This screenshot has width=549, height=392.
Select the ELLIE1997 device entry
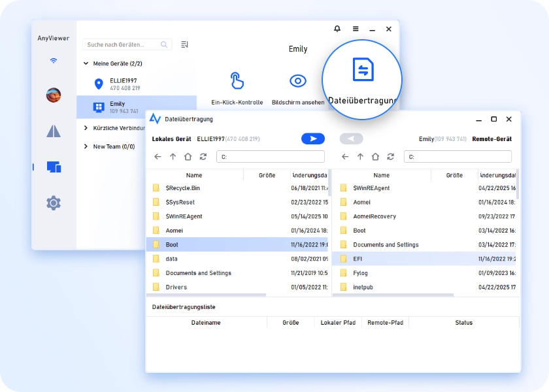[124, 84]
